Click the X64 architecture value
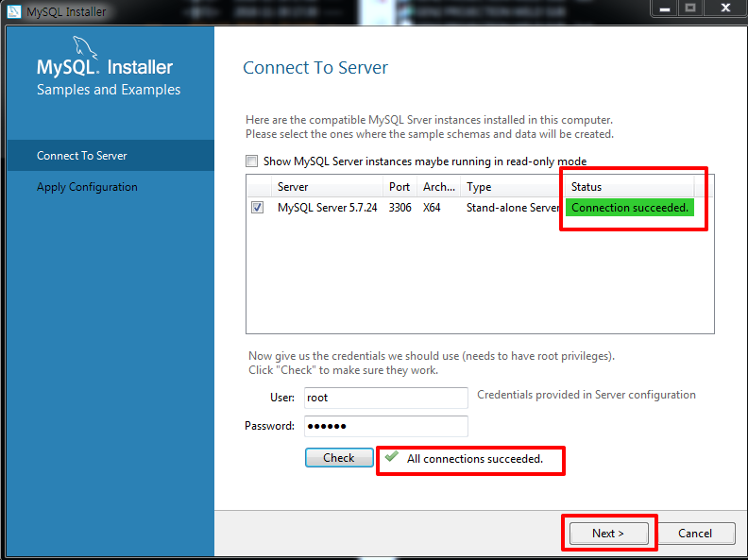This screenshot has height=560, width=748. point(432,208)
